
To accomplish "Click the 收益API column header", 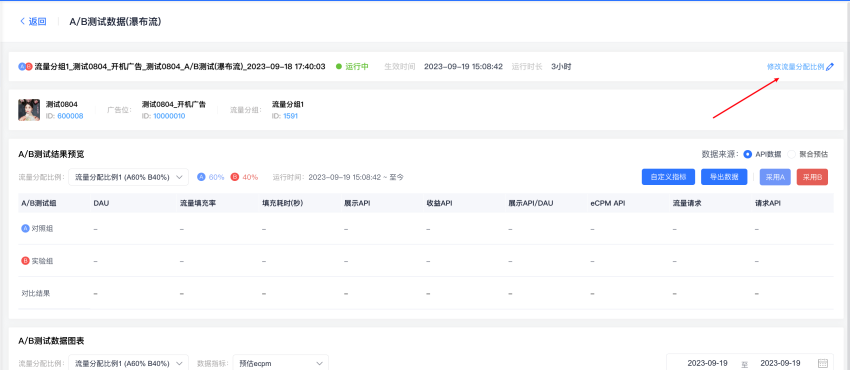I will [x=440, y=203].
